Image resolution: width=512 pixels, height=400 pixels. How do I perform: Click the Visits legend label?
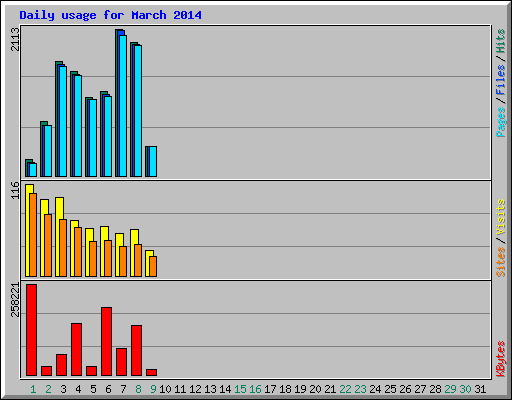click(500, 217)
